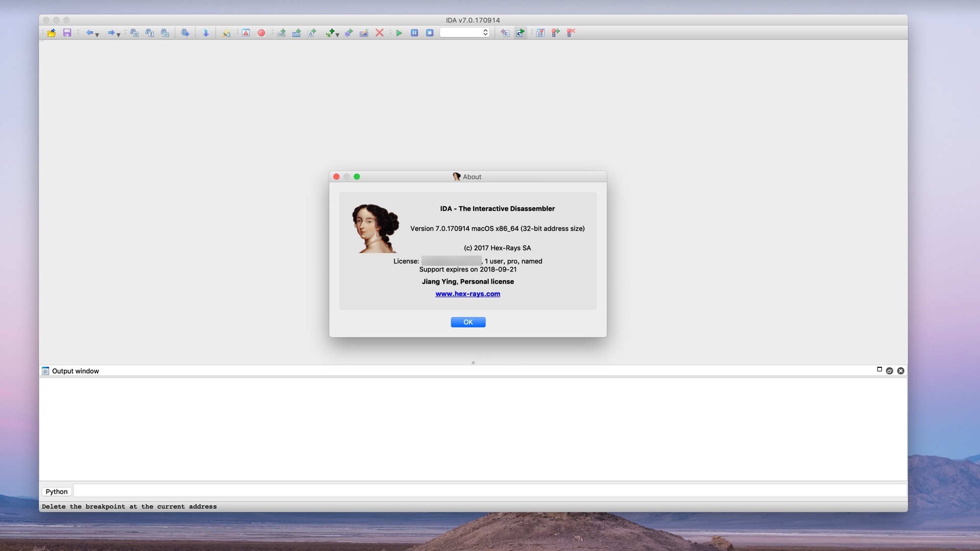Open the back-navigation history dropdown
980x551 pixels.
tap(97, 35)
